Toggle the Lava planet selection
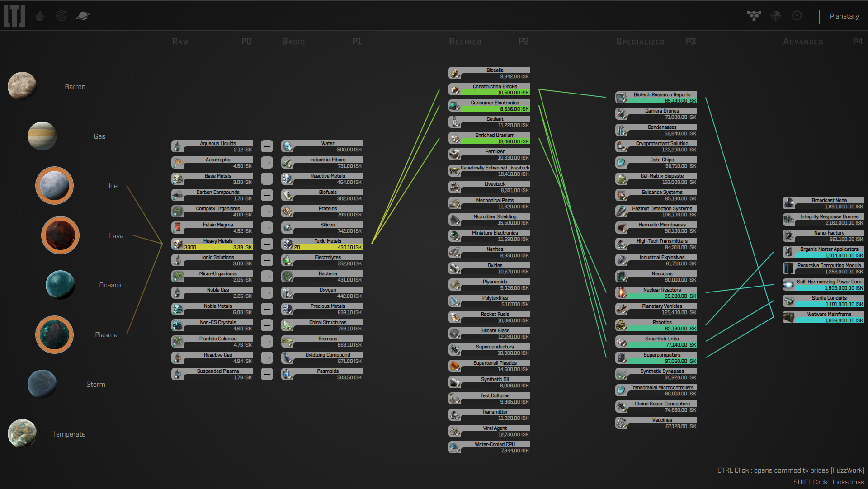 click(x=60, y=235)
